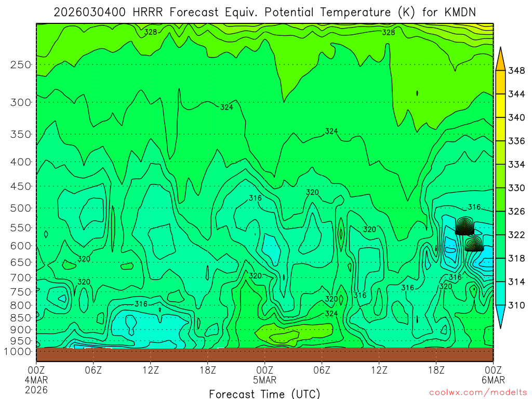Click the 500 pressure level label
Viewport: 532px width, 399px height.
[21, 208]
